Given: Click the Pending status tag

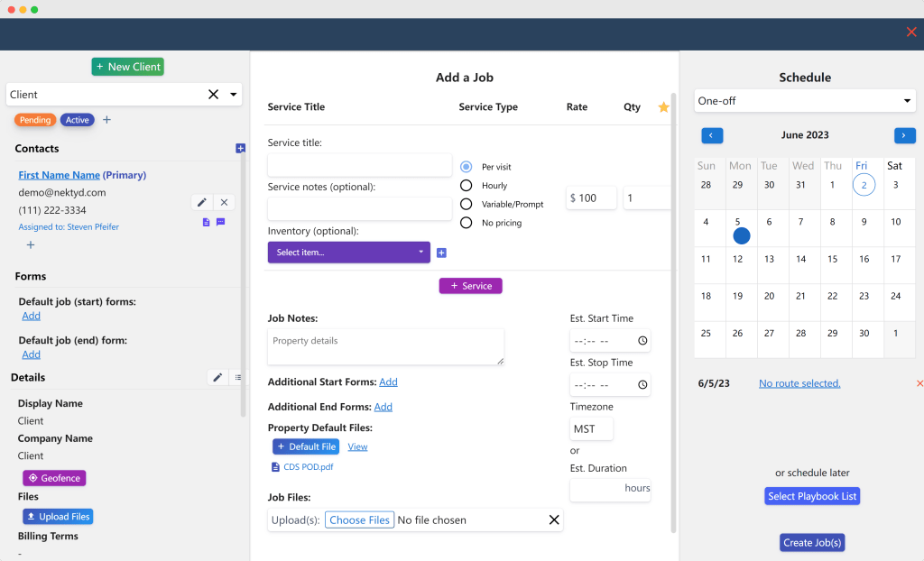Looking at the screenshot, I should [35, 120].
